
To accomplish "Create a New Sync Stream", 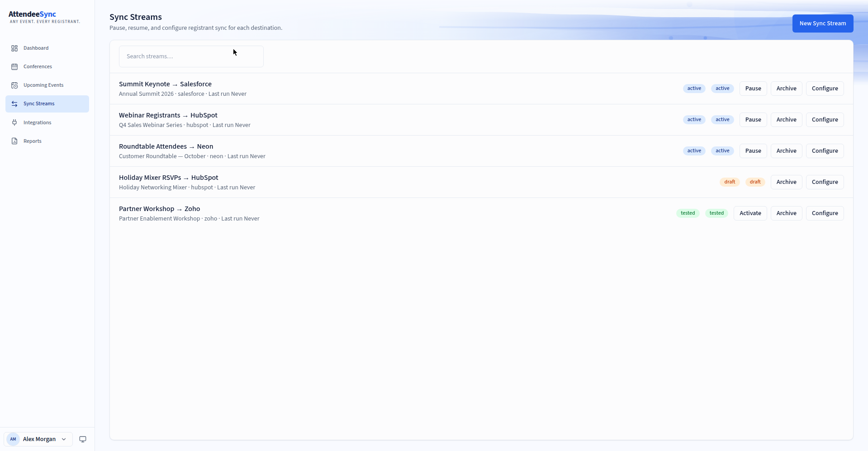I will [x=823, y=23].
